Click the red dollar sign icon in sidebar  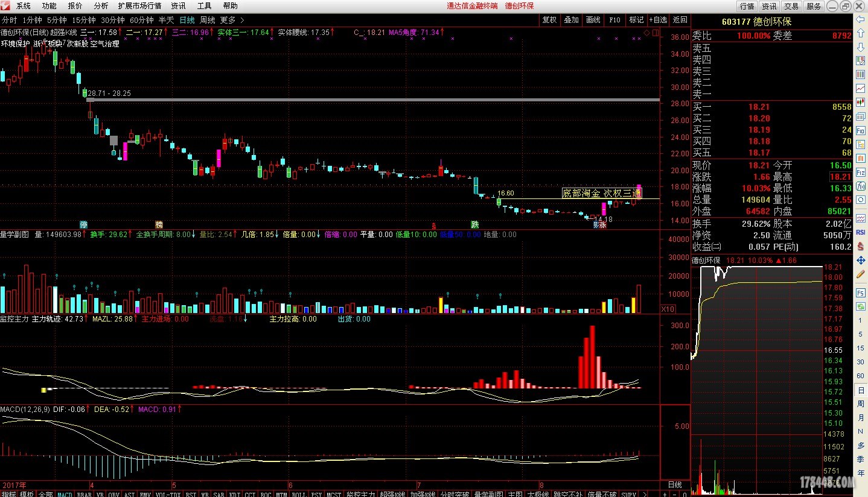click(x=861, y=245)
